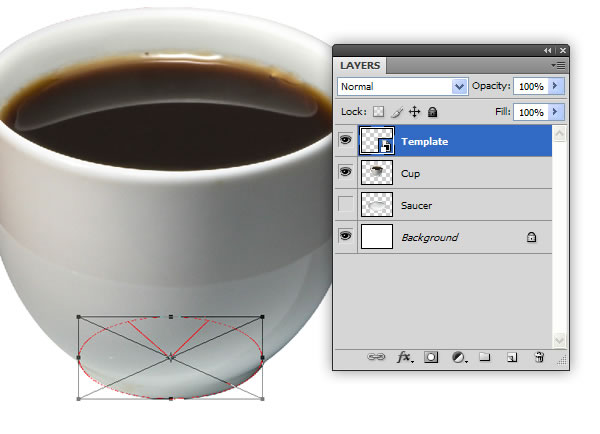Collapse the panel with double arrows
This screenshot has height=434, width=600.
point(548,51)
